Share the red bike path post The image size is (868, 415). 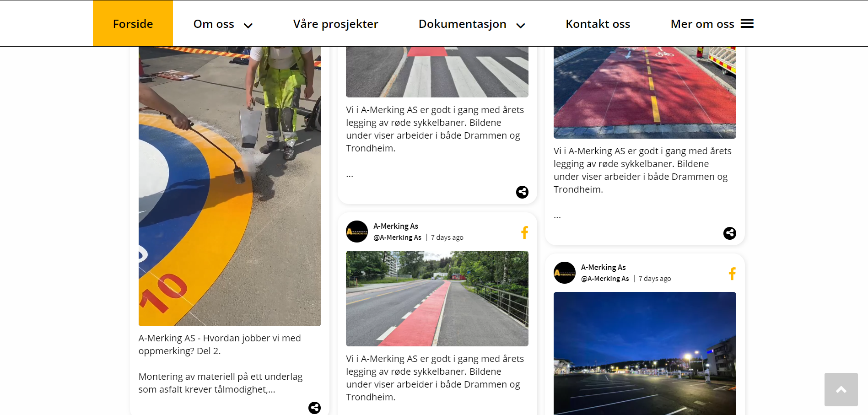[x=730, y=233]
